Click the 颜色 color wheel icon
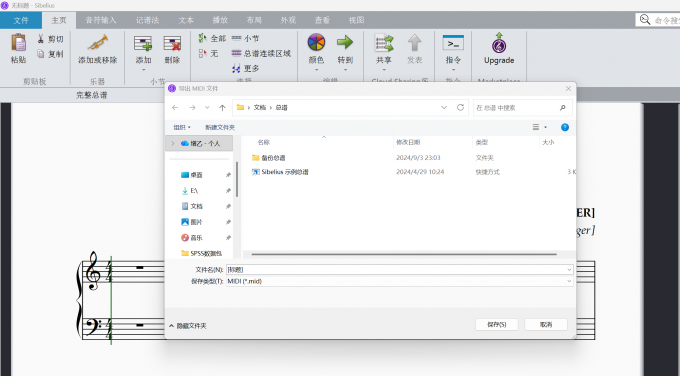This screenshot has width=680, height=376. [x=316, y=43]
